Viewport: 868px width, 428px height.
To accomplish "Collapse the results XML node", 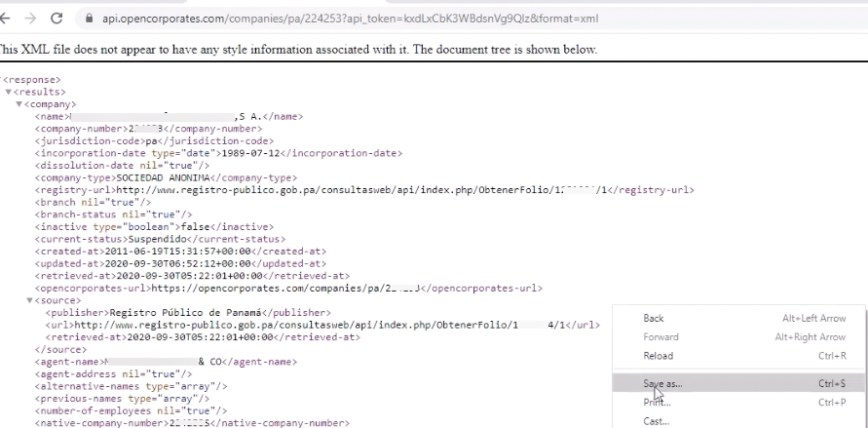I will [x=9, y=92].
